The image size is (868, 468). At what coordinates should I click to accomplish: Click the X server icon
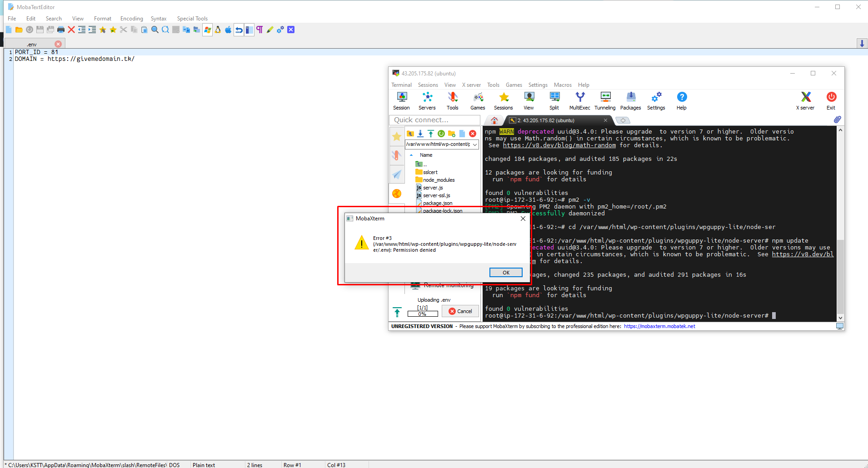click(805, 101)
